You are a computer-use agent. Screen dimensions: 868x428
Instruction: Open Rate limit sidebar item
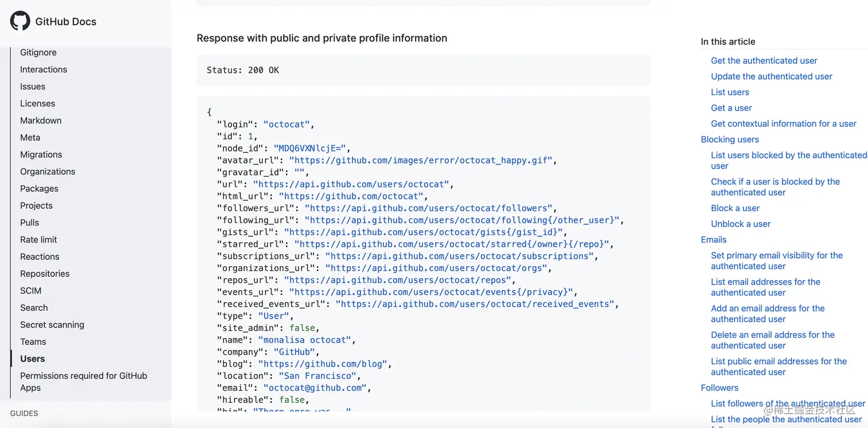pos(38,240)
